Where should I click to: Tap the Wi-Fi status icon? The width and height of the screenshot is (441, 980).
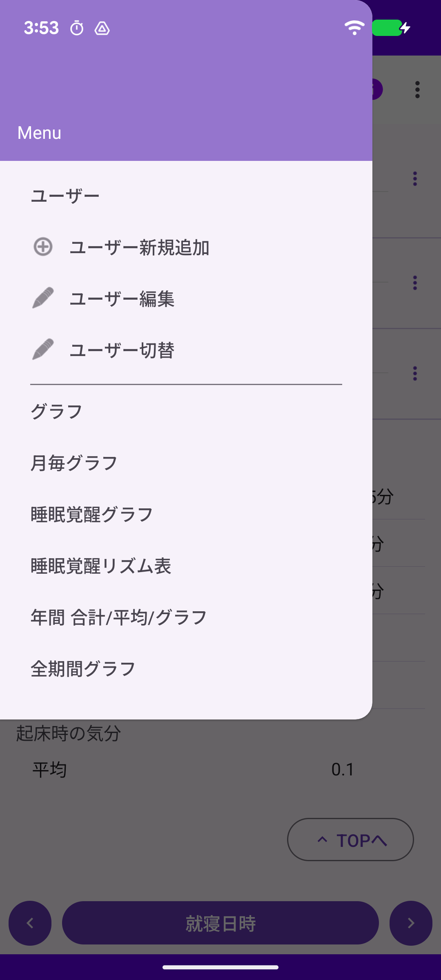tap(354, 28)
